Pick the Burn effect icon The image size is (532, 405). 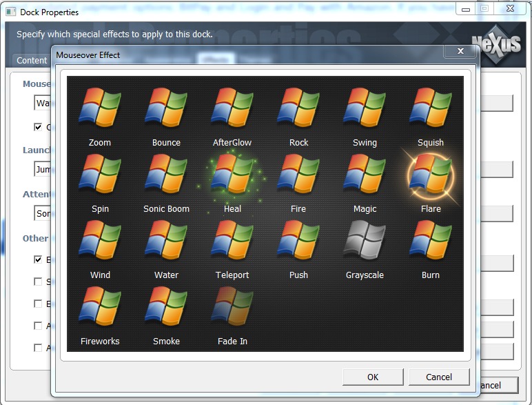pos(431,240)
